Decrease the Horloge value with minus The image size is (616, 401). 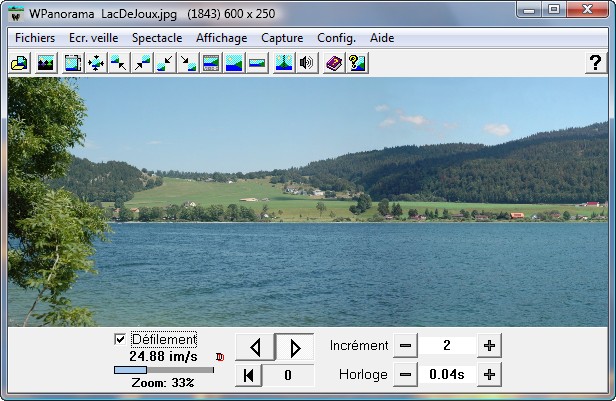(x=405, y=374)
